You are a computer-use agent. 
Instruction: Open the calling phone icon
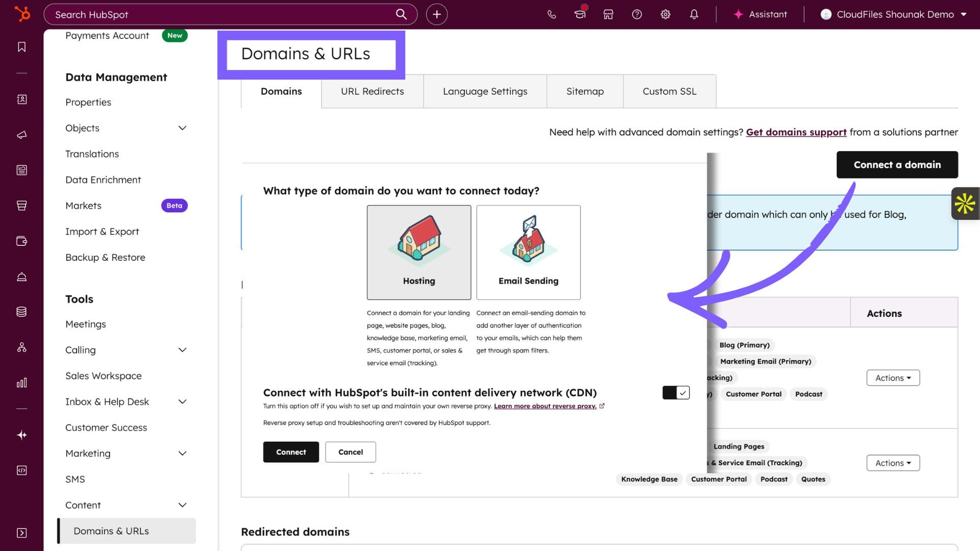coord(551,14)
